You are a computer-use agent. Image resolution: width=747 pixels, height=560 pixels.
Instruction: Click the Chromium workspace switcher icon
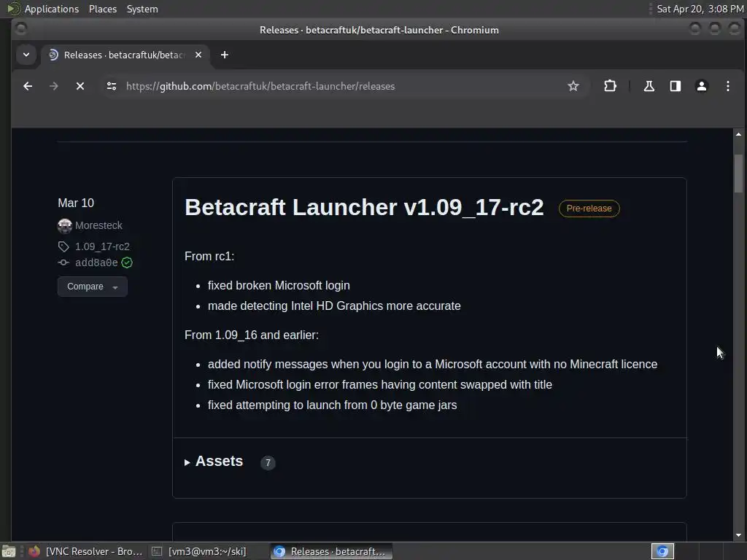[x=662, y=551]
